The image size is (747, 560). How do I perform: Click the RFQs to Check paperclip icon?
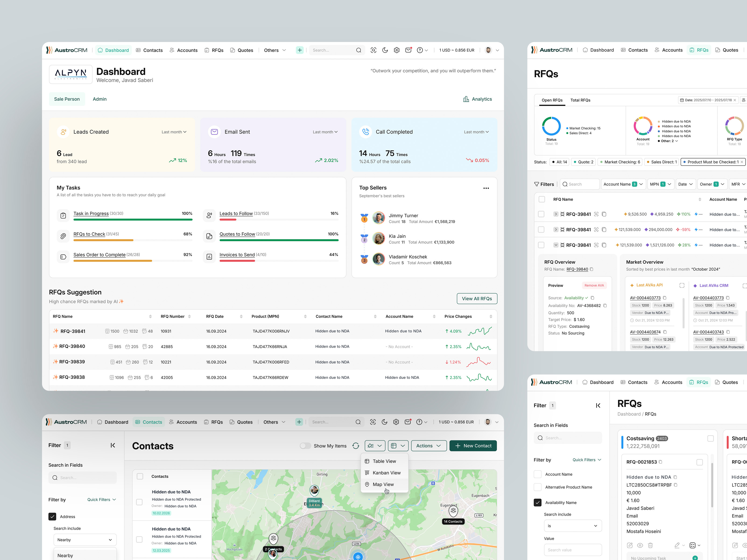coord(63,236)
